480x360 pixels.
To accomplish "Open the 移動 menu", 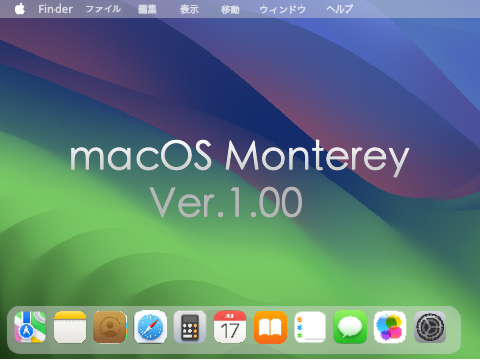I will (x=230, y=9).
